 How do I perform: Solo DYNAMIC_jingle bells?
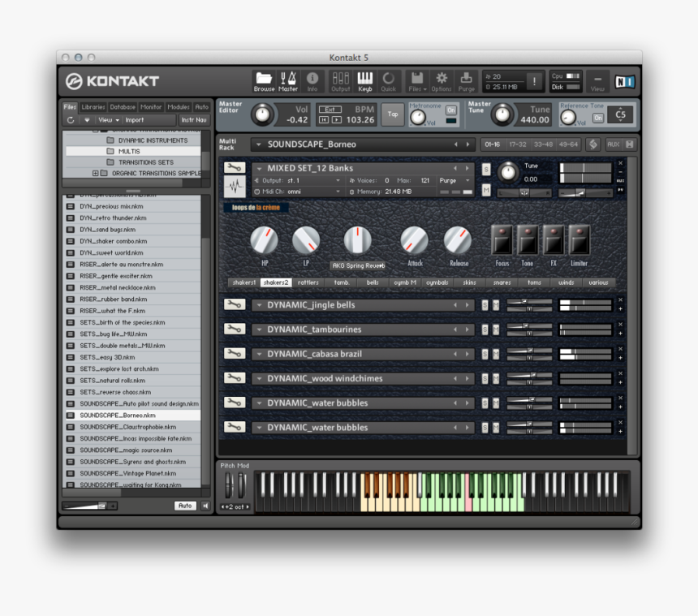click(485, 305)
